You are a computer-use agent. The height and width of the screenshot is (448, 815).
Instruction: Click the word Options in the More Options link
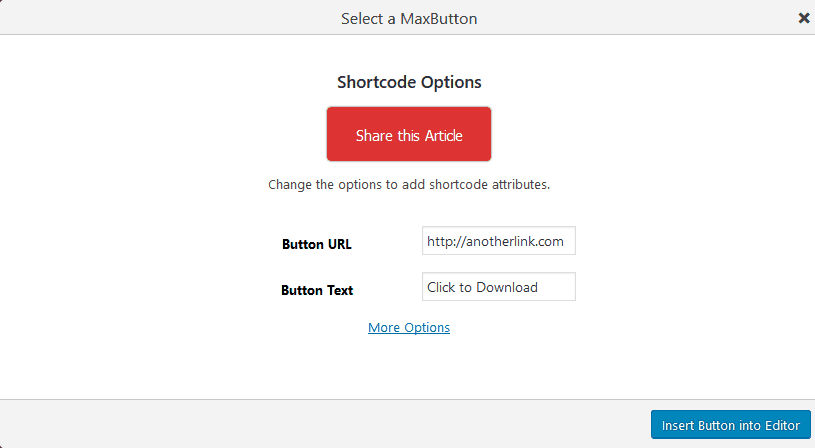pyautogui.click(x=427, y=327)
